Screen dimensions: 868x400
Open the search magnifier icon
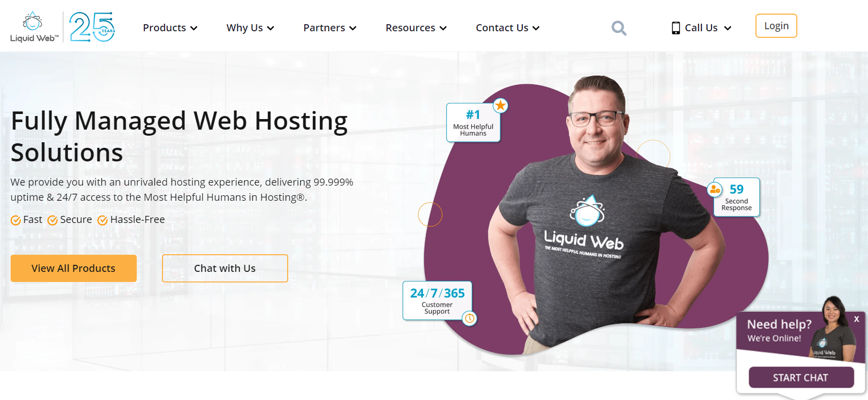pyautogui.click(x=619, y=28)
